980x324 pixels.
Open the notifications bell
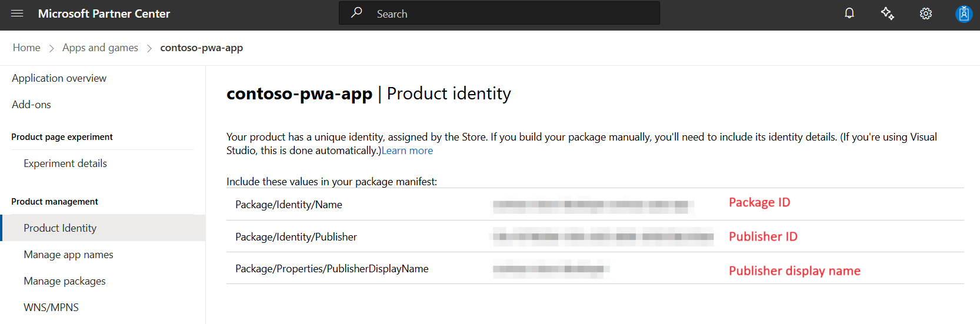pos(849,14)
